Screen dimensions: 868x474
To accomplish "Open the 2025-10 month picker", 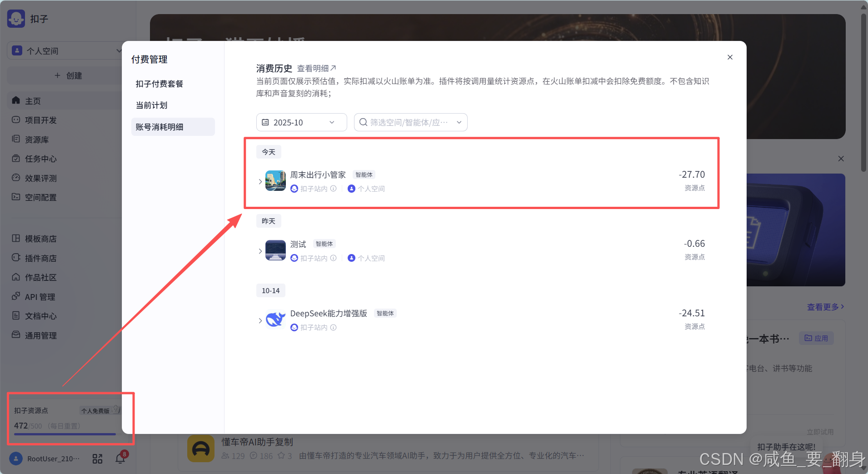I will (301, 122).
